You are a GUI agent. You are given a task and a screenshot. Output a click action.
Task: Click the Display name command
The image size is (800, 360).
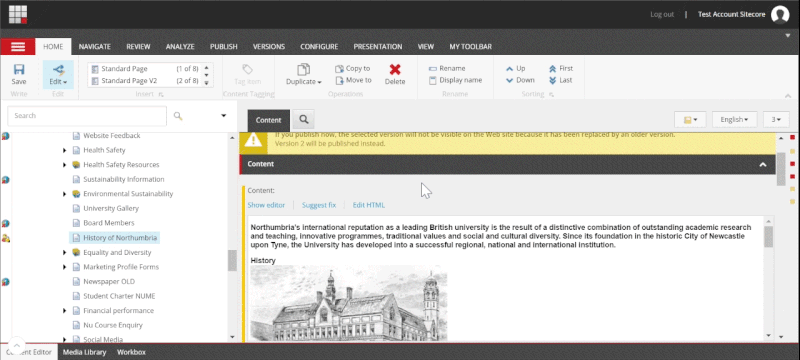[455, 80]
